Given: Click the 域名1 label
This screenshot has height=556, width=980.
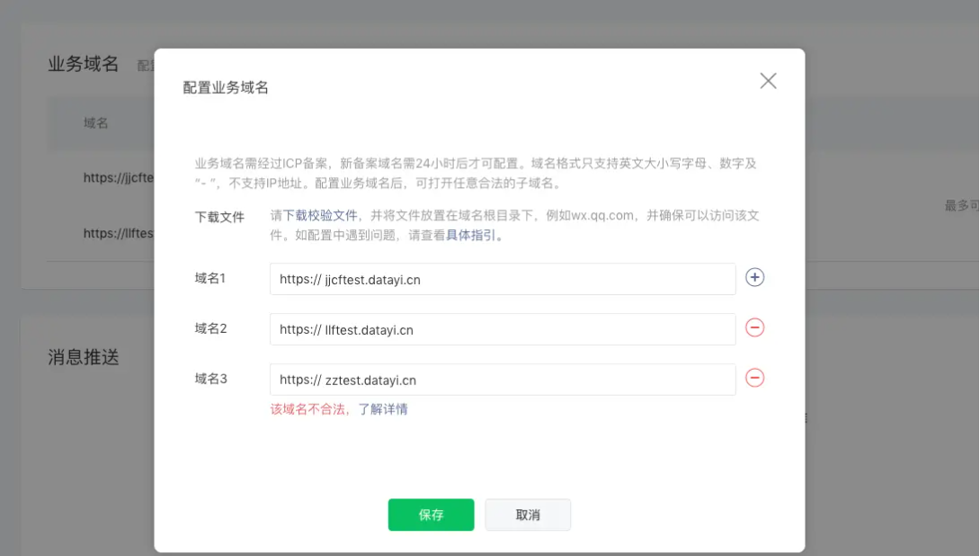Looking at the screenshot, I should pyautogui.click(x=210, y=278).
